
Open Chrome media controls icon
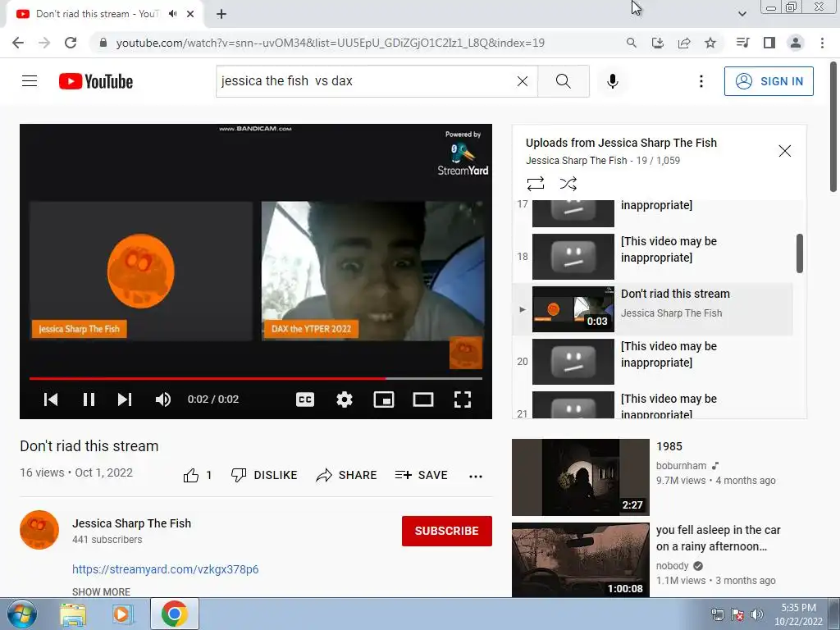tap(742, 43)
